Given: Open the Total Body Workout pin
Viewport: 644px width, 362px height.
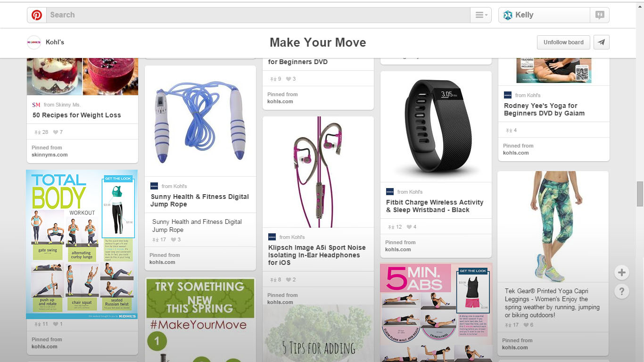Looking at the screenshot, I should tap(82, 245).
